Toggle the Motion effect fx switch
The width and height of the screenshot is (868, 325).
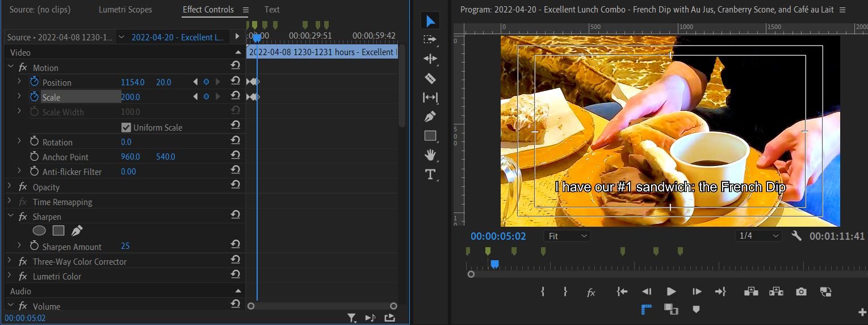[23, 68]
